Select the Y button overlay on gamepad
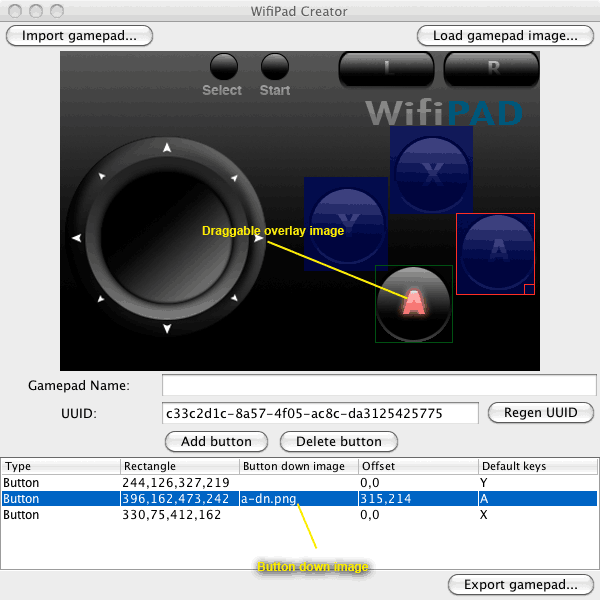Image resolution: width=600 pixels, height=600 pixels. point(346,224)
